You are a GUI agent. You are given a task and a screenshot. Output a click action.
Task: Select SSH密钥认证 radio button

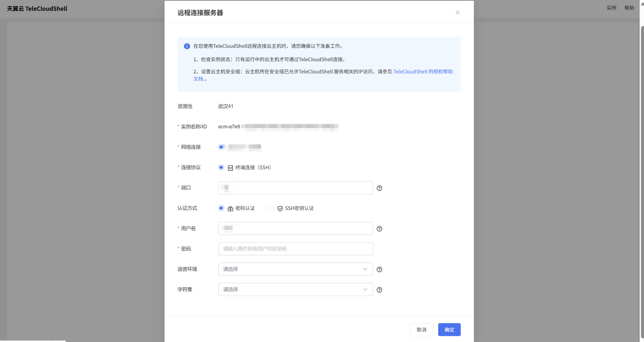pyautogui.click(x=270, y=208)
